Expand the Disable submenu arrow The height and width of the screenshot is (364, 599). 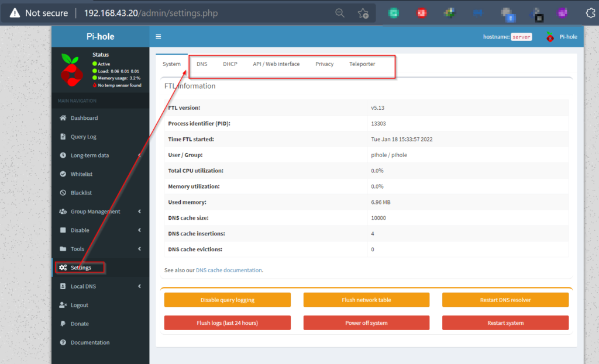[139, 230]
